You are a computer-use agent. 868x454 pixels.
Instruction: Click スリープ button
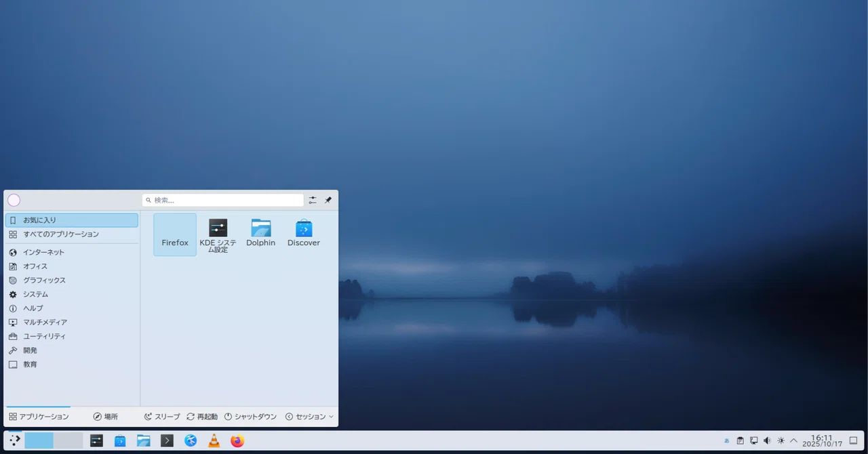(x=162, y=417)
